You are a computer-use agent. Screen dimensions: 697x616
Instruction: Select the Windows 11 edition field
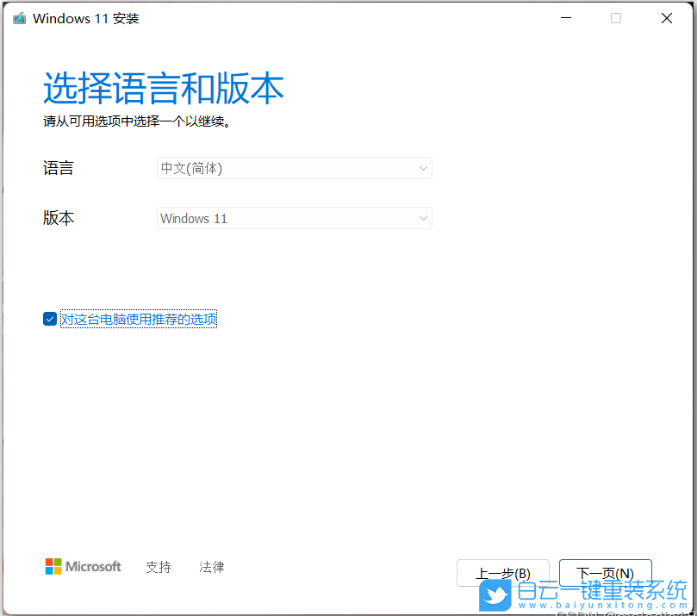pos(258,218)
